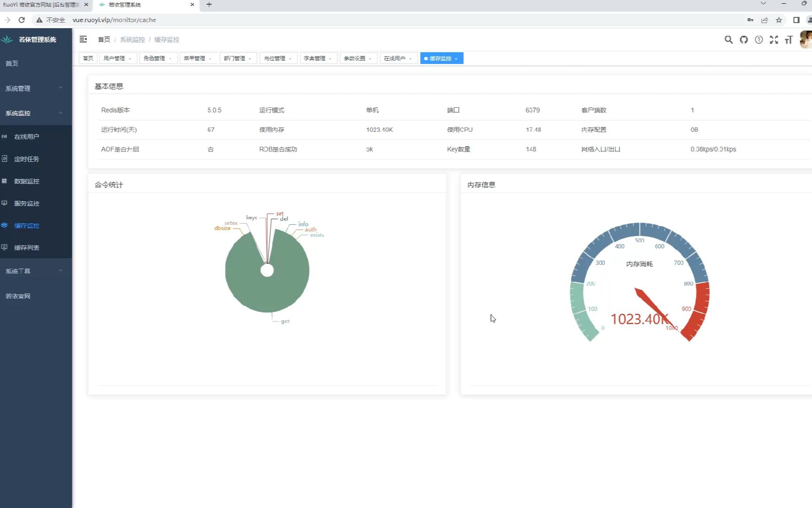
Task: Open 若依官网 link in sidebar
Action: (x=36, y=296)
